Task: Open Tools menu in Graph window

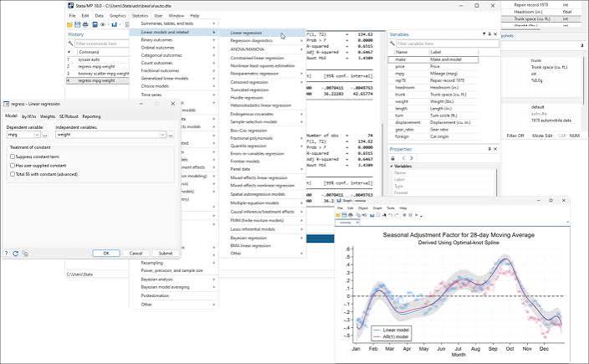Action: tap(391, 208)
